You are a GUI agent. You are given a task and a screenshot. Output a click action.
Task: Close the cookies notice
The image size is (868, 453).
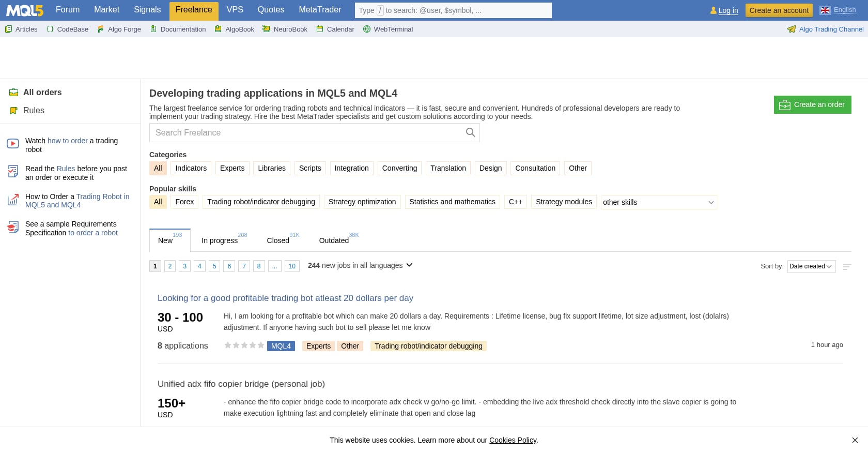click(x=855, y=440)
